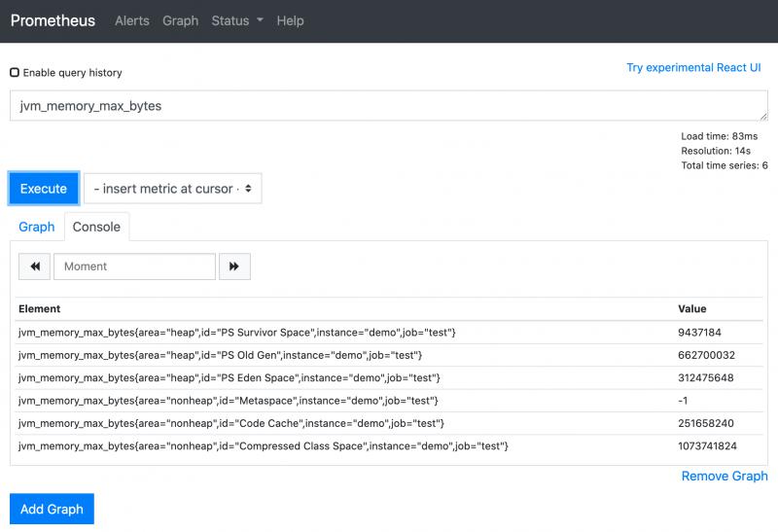This screenshot has height=532, width=778.
Task: Click the Moment time input field
Action: tap(134, 266)
